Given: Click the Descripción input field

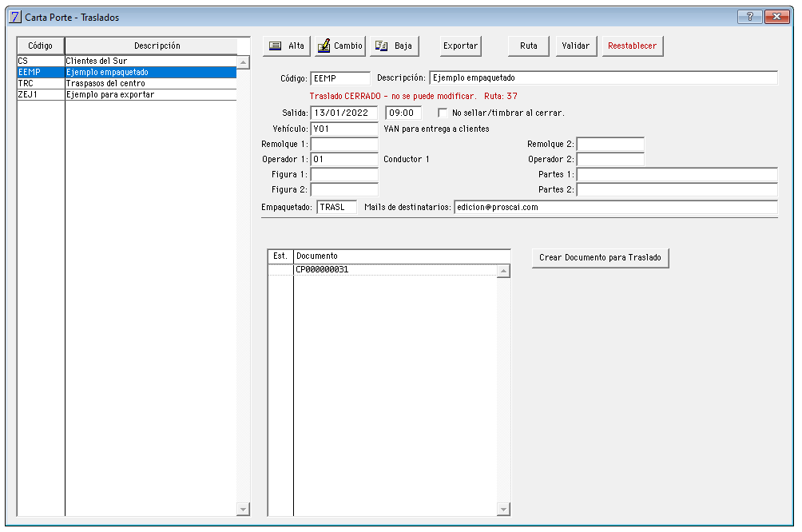Looking at the screenshot, I should point(604,77).
